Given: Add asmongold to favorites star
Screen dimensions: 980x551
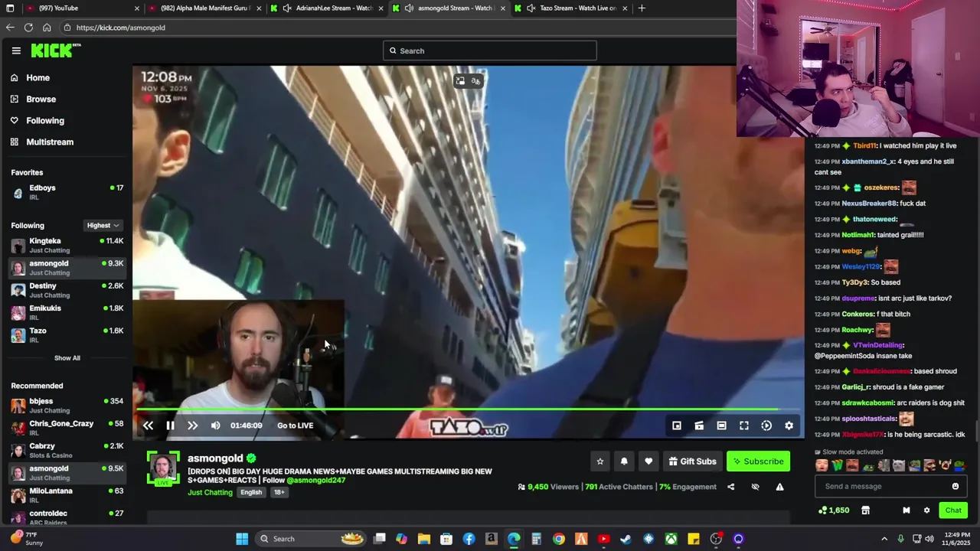Looking at the screenshot, I should coord(600,461).
